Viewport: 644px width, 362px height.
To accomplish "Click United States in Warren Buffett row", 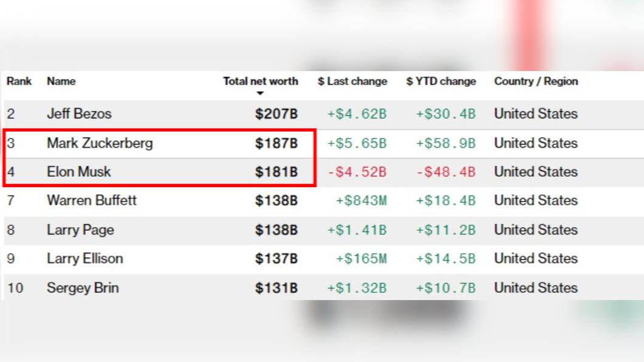I will [536, 200].
